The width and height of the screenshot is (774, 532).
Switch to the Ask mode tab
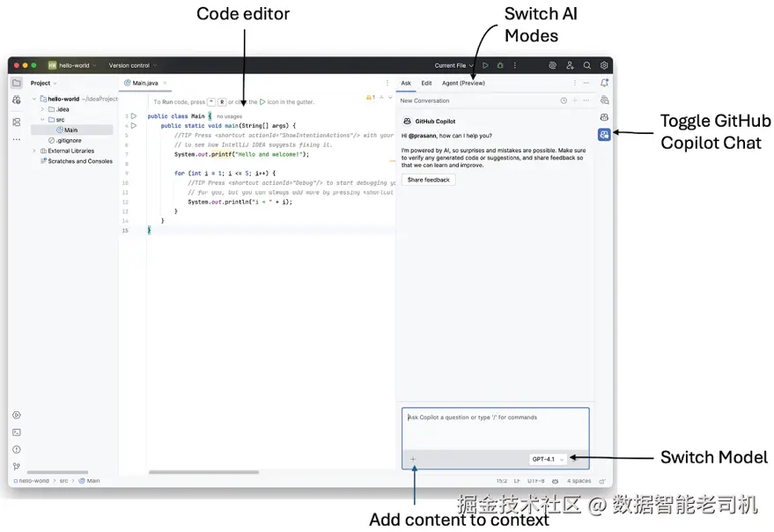tap(406, 83)
